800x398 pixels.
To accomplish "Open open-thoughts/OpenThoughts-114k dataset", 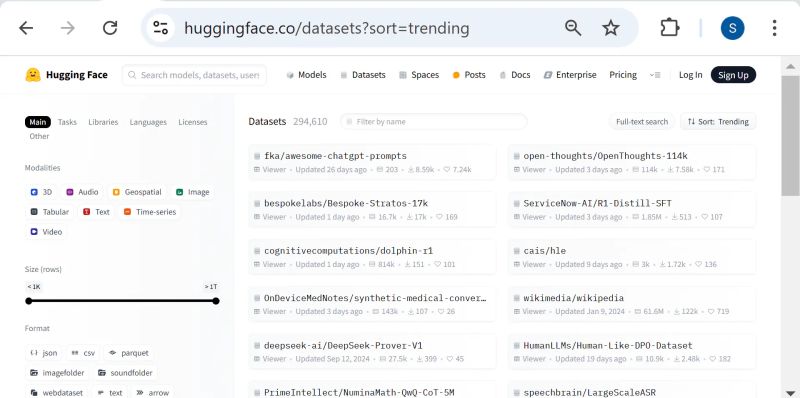I will (x=632, y=162).
